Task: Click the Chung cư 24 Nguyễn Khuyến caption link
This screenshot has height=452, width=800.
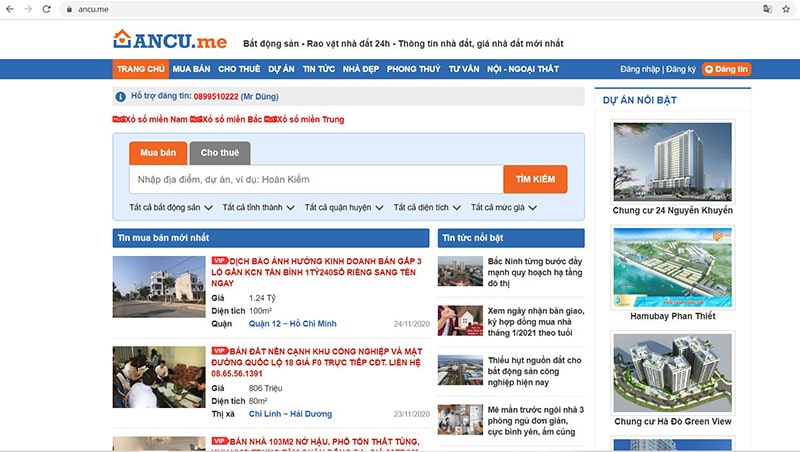Action: [672, 210]
